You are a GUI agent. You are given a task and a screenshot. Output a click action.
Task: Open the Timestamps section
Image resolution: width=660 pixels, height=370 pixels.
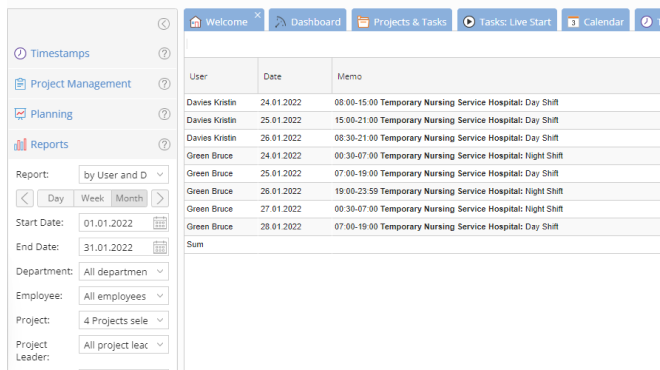(x=60, y=53)
